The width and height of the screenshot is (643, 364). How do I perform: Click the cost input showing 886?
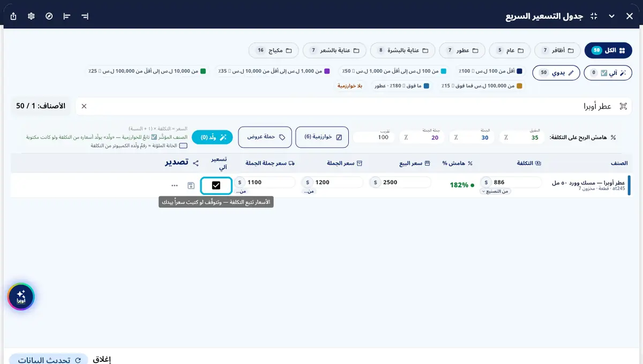click(511, 182)
